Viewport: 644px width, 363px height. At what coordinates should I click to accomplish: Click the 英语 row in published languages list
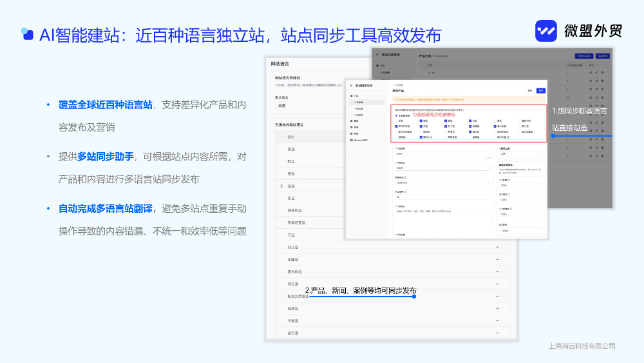point(311,149)
